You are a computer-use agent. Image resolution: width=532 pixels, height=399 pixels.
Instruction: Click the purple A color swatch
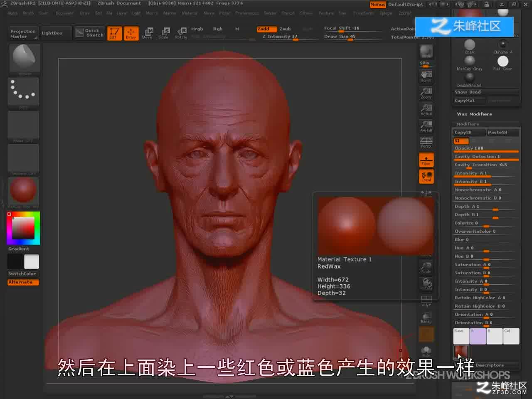coord(478,336)
